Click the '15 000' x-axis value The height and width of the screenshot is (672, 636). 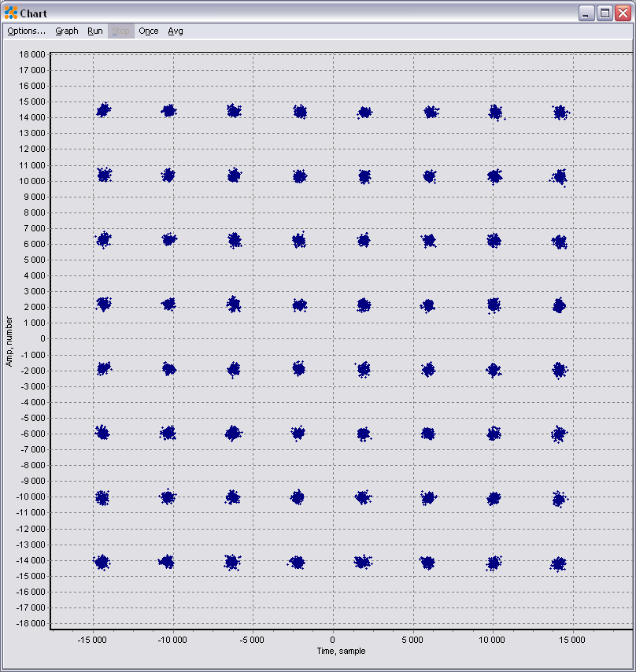[x=571, y=640]
